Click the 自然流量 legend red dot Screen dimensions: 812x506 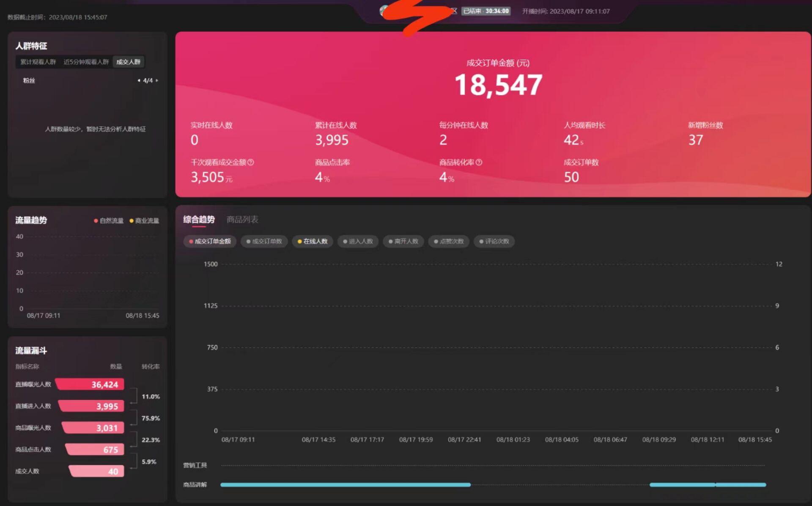click(x=96, y=220)
